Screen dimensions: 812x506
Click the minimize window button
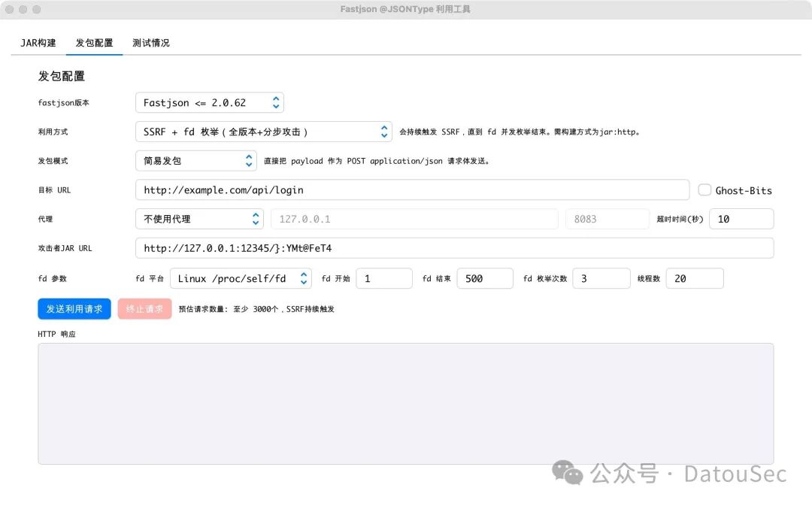pyautogui.click(x=23, y=9)
